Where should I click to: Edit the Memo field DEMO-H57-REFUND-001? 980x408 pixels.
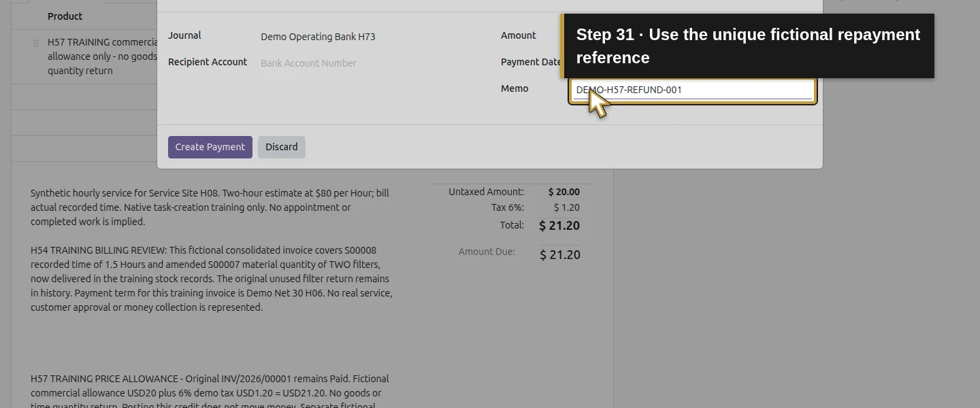point(693,90)
